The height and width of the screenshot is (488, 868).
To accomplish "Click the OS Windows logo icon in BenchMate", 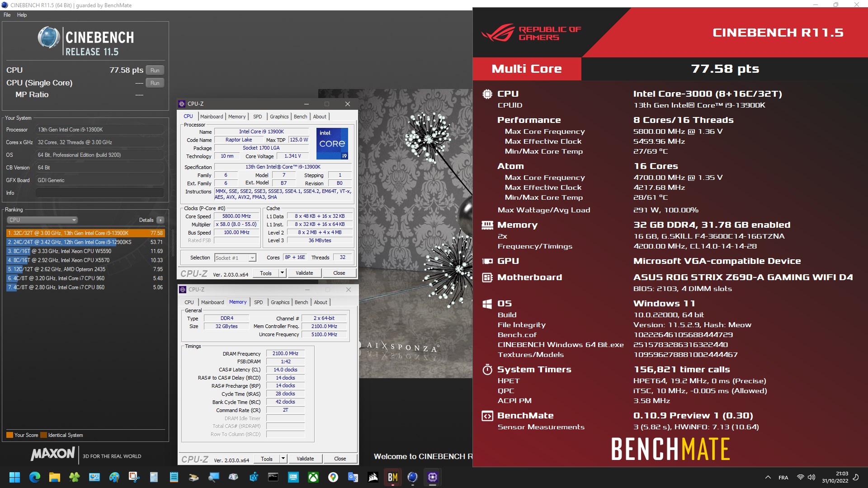I will 487,304.
